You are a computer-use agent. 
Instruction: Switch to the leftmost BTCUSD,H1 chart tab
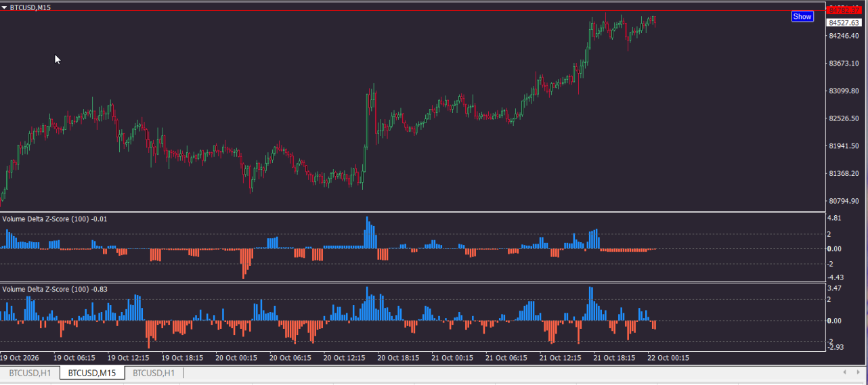pos(30,373)
